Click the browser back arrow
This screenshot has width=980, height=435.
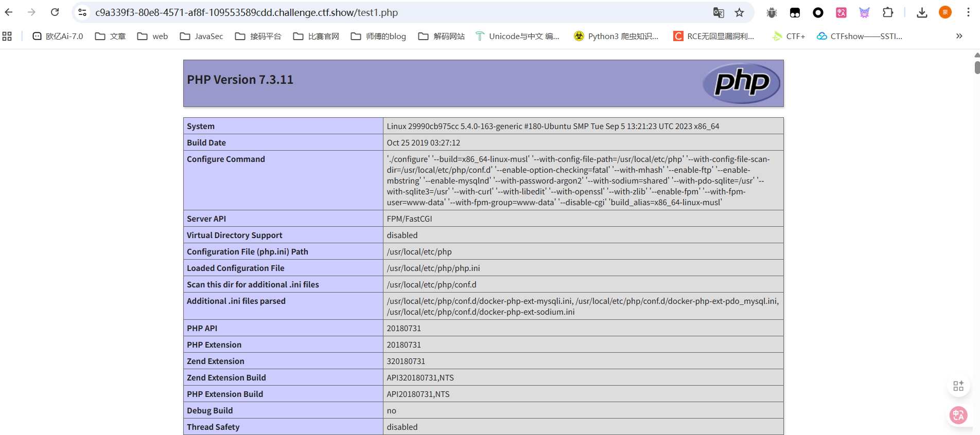(x=9, y=12)
